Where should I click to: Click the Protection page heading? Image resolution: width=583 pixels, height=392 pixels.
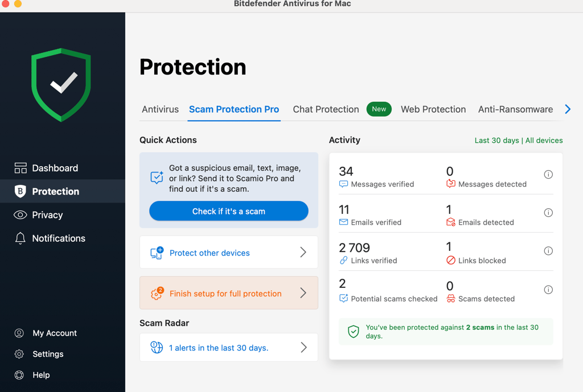(192, 67)
